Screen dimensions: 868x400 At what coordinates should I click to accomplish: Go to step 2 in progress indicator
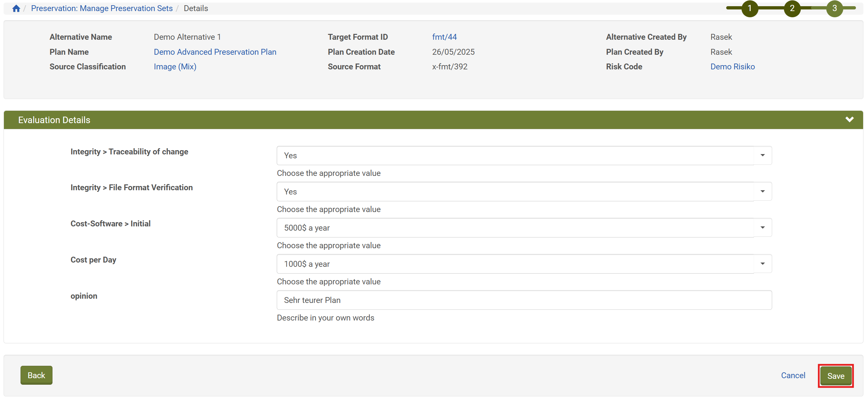tap(792, 8)
